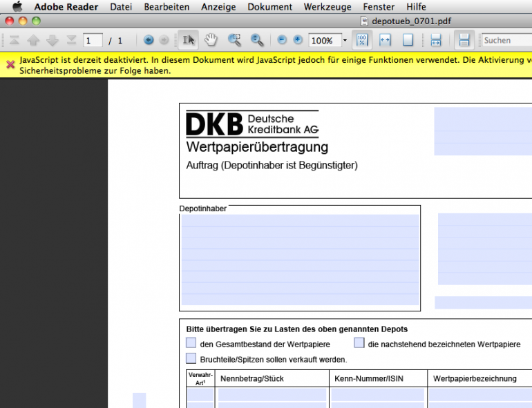
Task: Set view to actual size 100%
Action: click(x=362, y=40)
